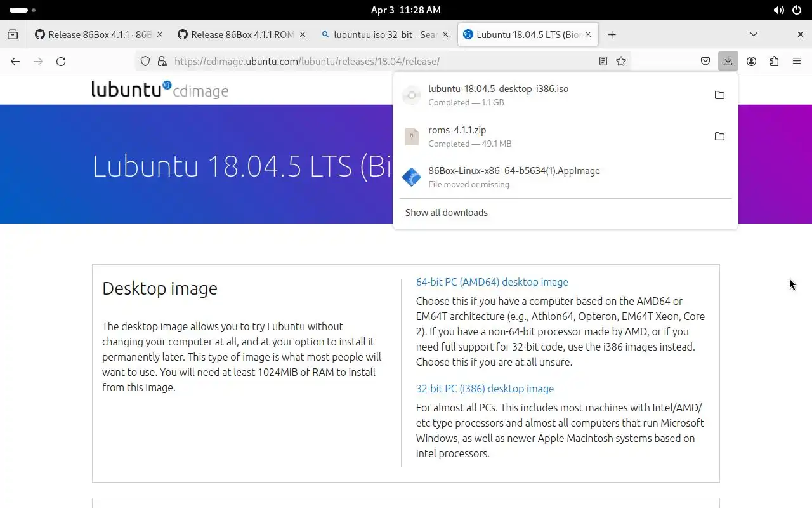Click the Downloads toolbar button

728,61
